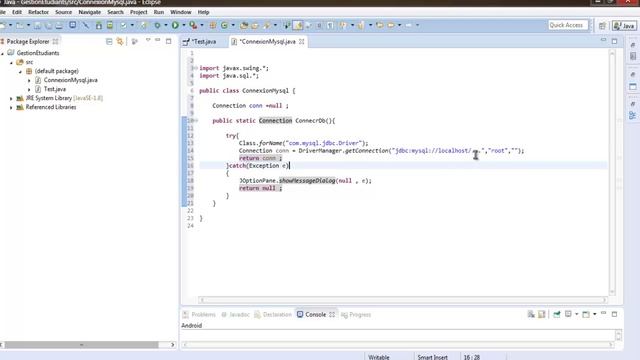Maximize the editor area

coord(614,41)
